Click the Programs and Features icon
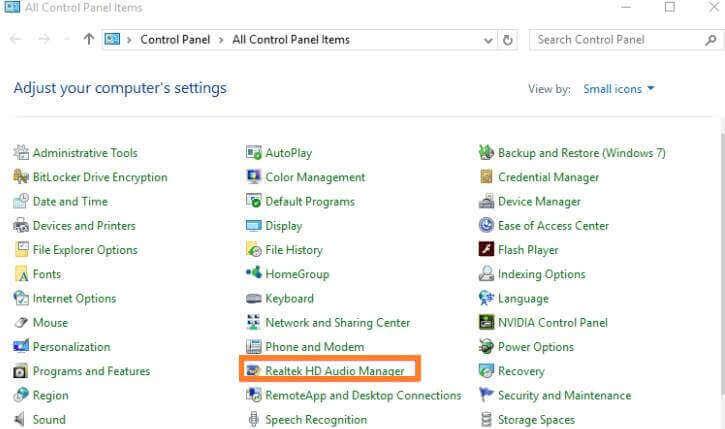This screenshot has width=725, height=429. (x=21, y=371)
